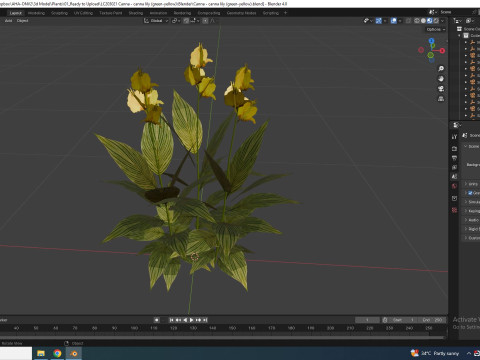Select wireframe viewport shading
The width and height of the screenshot is (480, 360).
point(417,21)
